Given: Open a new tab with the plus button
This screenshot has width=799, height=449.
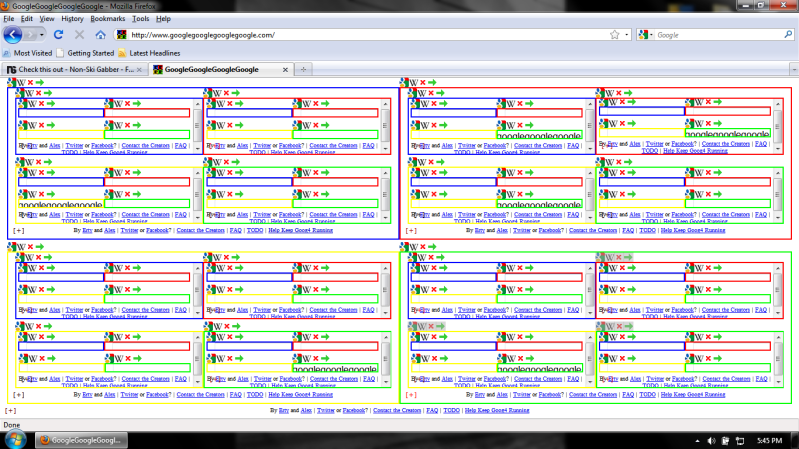Looking at the screenshot, I should (x=304, y=69).
